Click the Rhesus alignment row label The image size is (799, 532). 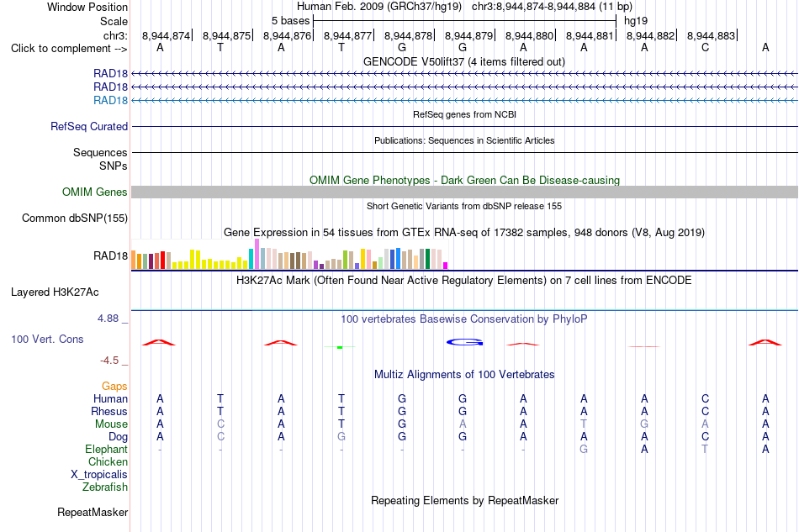109,411
